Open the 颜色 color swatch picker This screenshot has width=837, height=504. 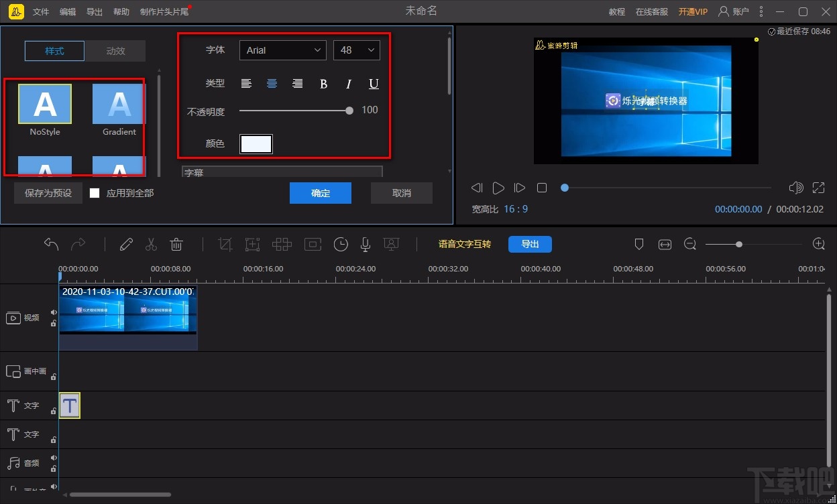pyautogui.click(x=256, y=144)
